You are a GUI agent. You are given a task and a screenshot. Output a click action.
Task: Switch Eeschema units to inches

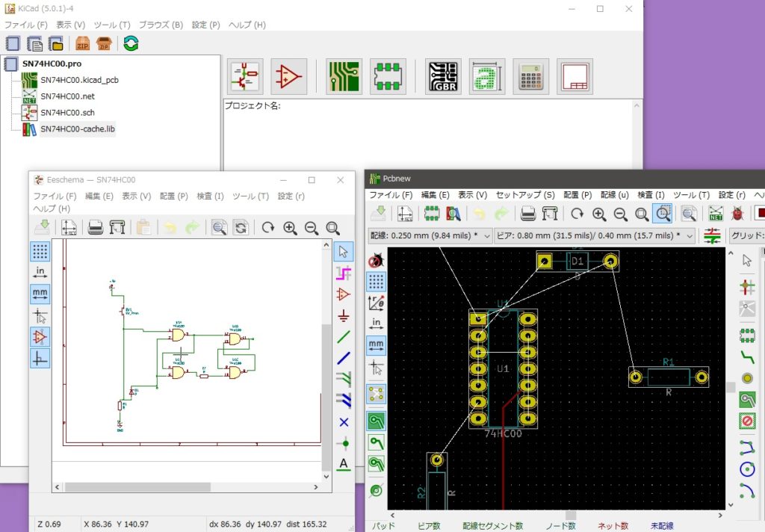click(40, 272)
